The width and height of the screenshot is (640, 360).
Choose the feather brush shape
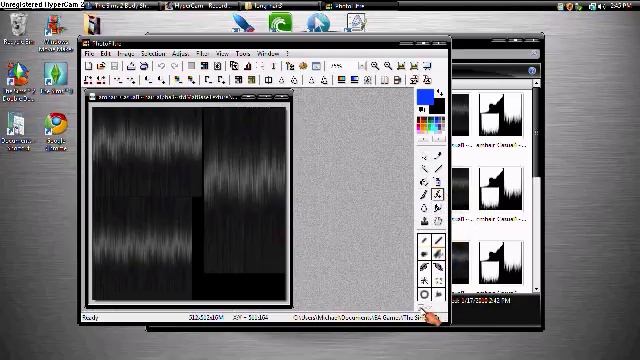click(424, 267)
